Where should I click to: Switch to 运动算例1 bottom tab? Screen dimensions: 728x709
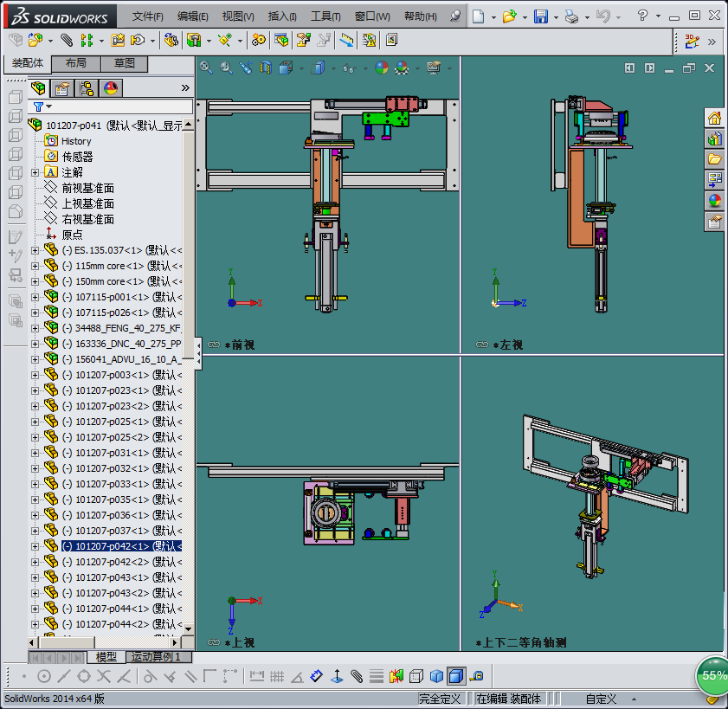[154, 657]
